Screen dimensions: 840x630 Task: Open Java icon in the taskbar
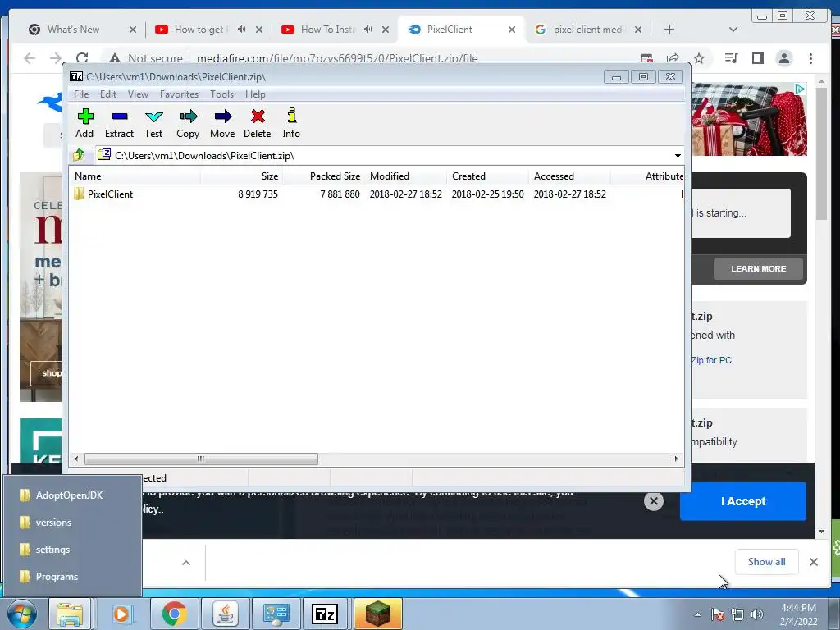pyautogui.click(x=226, y=614)
